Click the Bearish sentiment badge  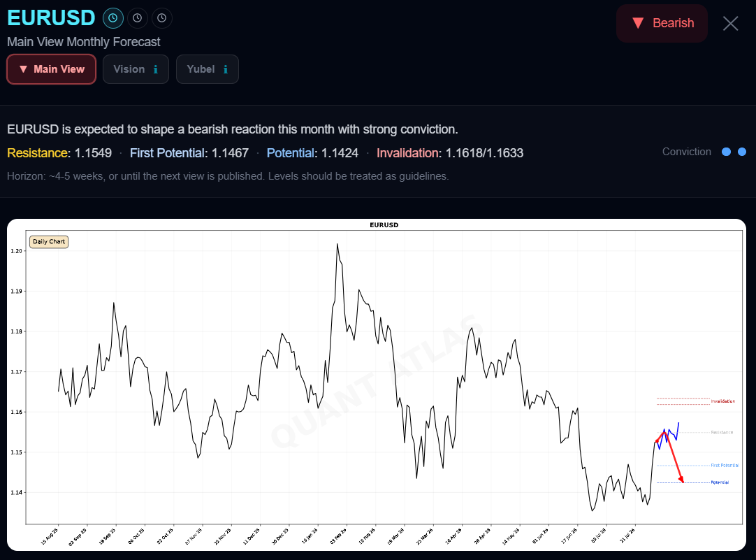662,23
